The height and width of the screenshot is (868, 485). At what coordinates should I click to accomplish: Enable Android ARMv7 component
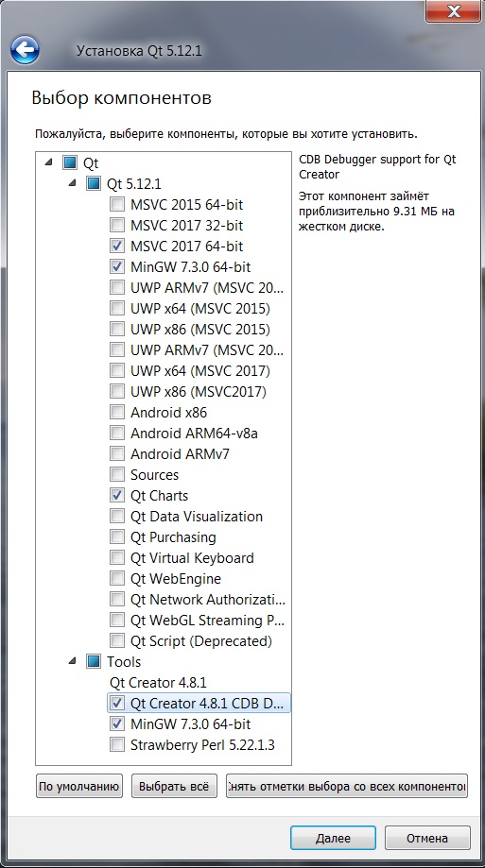[117, 454]
